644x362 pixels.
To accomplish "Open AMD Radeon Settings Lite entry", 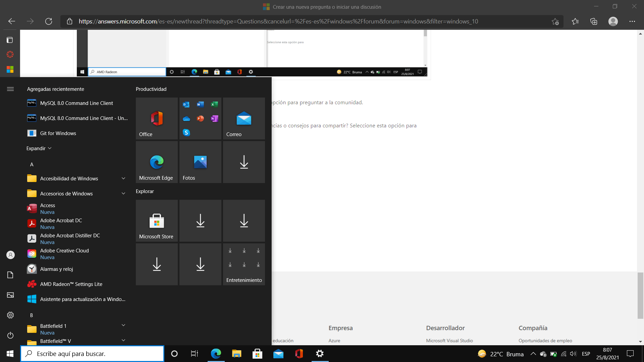I will pyautogui.click(x=71, y=284).
